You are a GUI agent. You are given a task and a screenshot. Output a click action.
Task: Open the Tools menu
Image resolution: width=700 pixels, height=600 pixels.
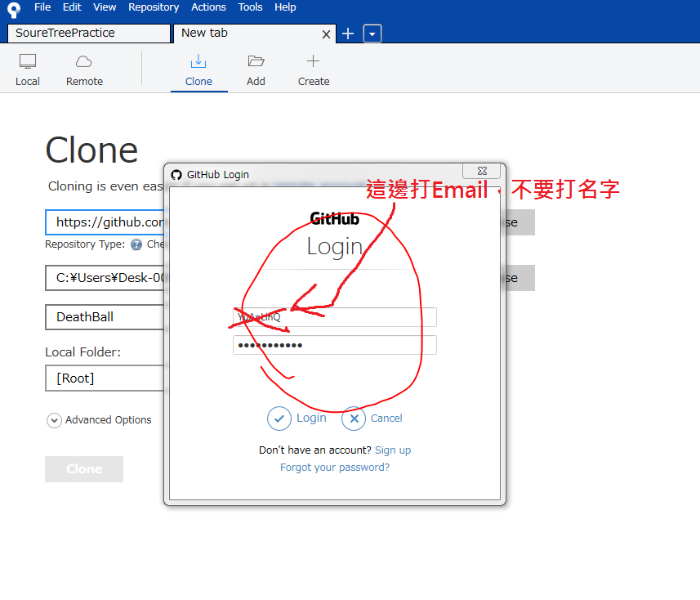250,7
